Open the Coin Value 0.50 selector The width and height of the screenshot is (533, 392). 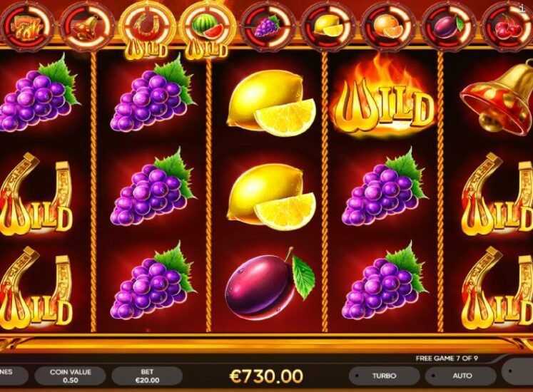(x=70, y=376)
